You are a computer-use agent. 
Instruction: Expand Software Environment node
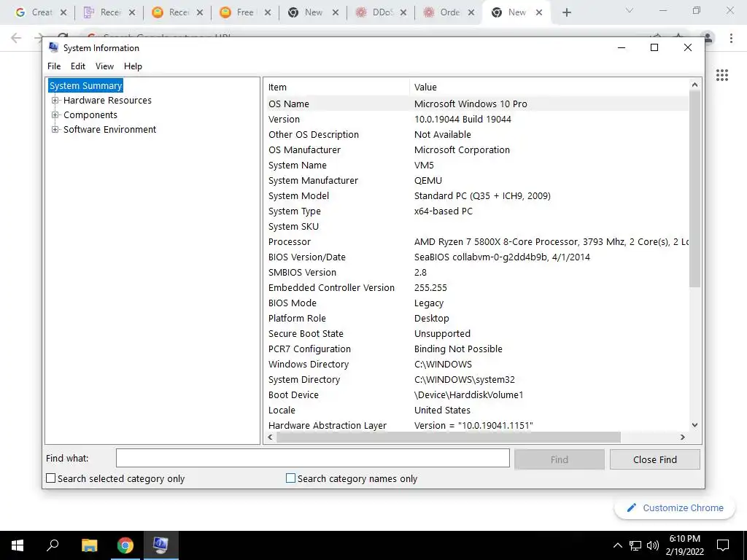click(x=55, y=130)
